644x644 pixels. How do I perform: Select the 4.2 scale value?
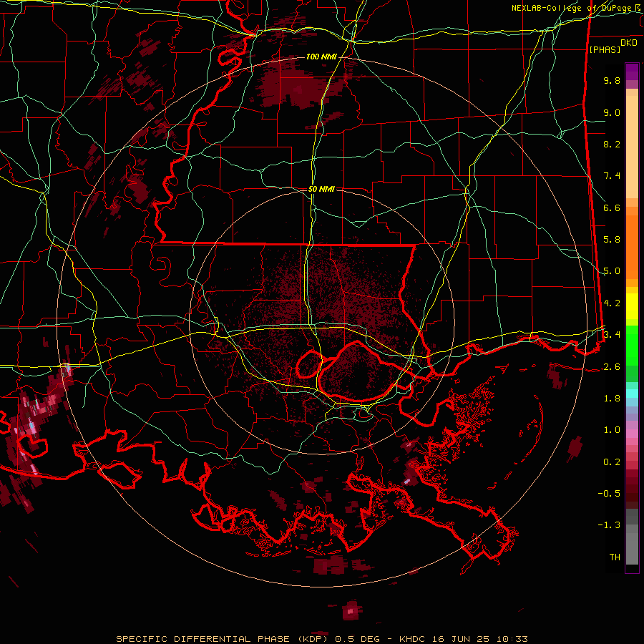click(612, 303)
